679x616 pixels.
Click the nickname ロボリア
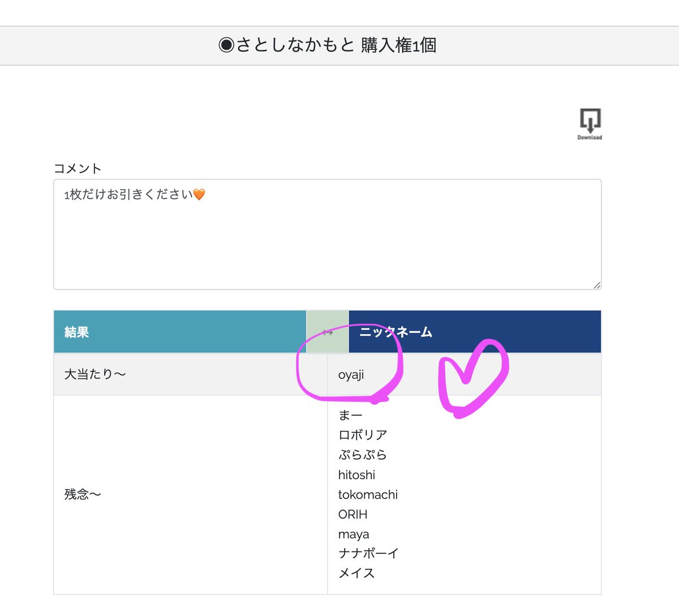click(363, 435)
